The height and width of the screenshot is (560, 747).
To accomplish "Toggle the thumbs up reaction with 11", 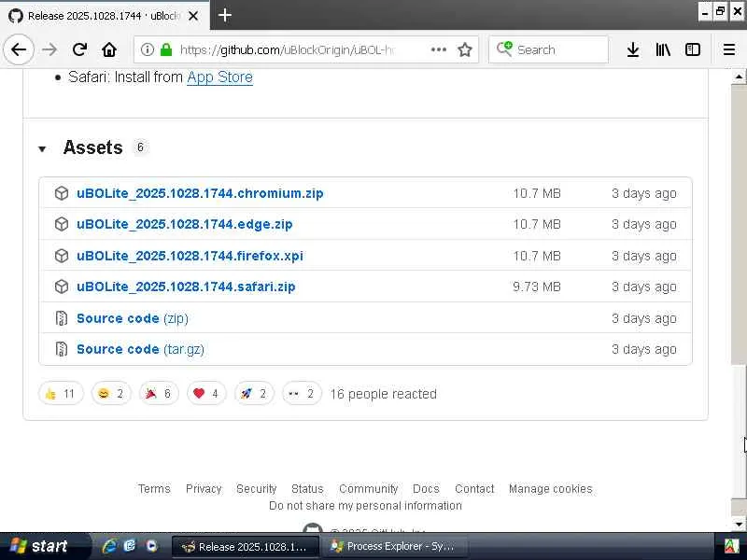I will 61,393.
